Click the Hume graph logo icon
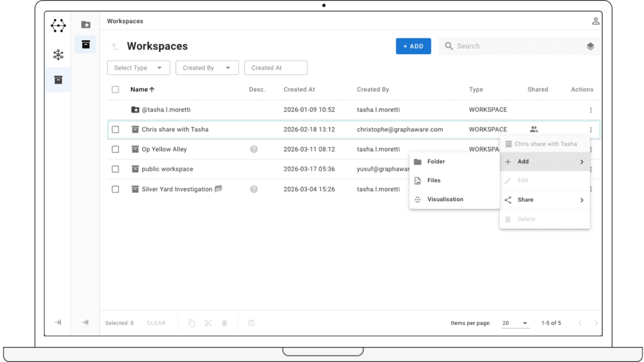Screen dimensions: 644x362 [58, 25]
